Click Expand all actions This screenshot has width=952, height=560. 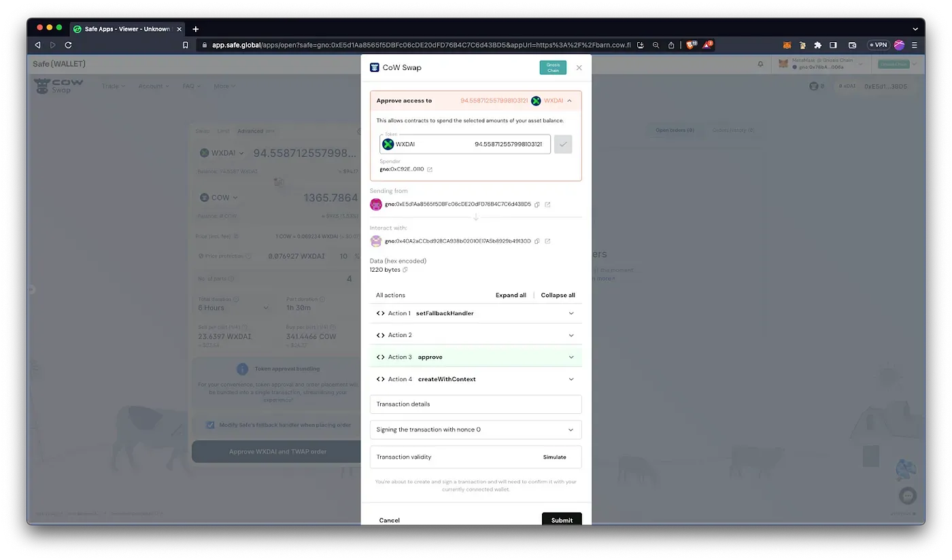pyautogui.click(x=511, y=295)
